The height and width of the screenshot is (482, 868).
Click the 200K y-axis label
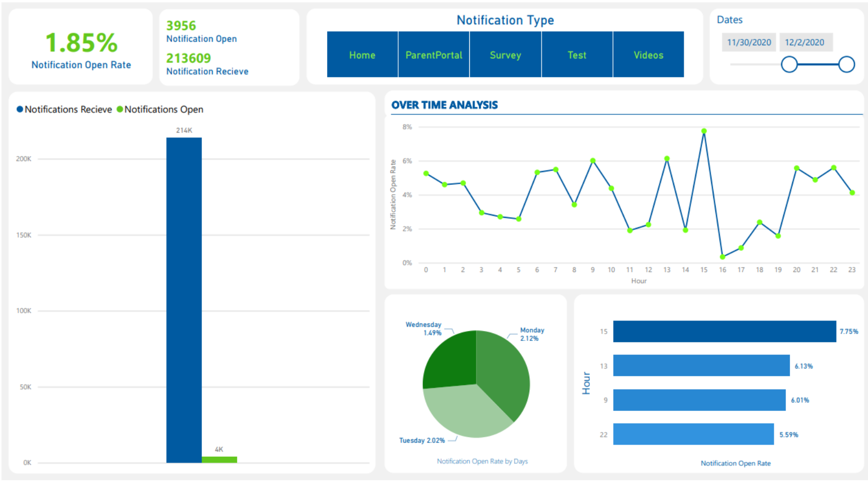24,159
